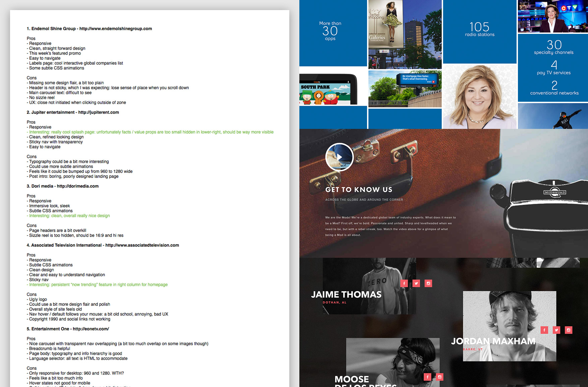Viewport: 588px width, 387px height.
Task: Click 'Sticky nav with transparency' line
Action: (x=55, y=142)
